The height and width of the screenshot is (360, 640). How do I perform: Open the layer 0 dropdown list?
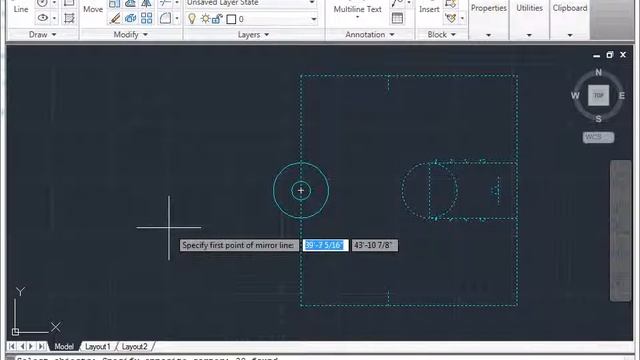pyautogui.click(x=313, y=19)
